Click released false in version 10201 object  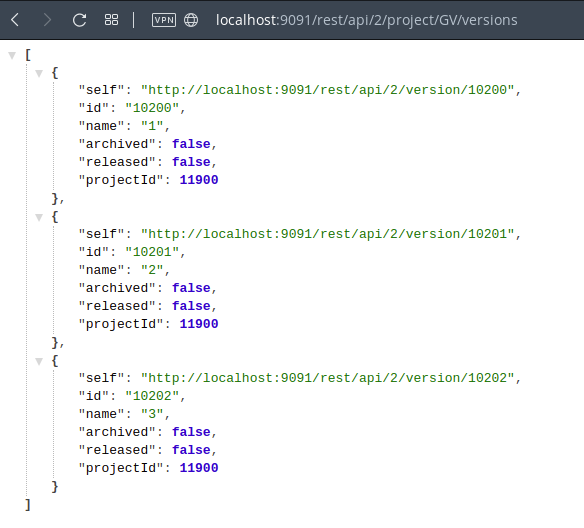pyautogui.click(x=191, y=306)
